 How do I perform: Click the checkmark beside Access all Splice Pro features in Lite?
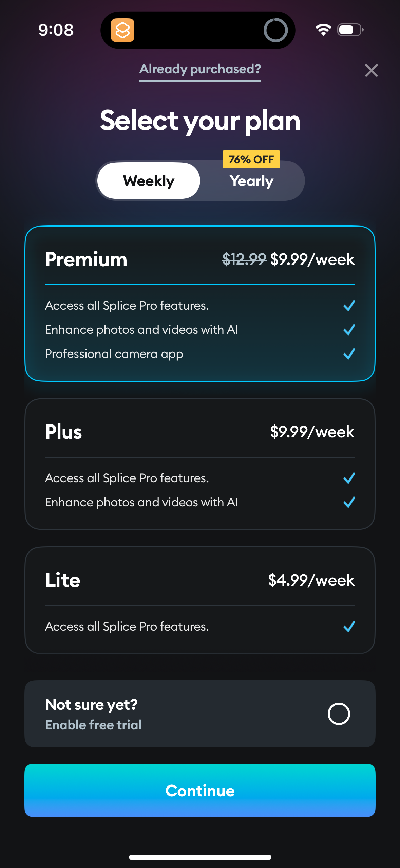point(349,627)
